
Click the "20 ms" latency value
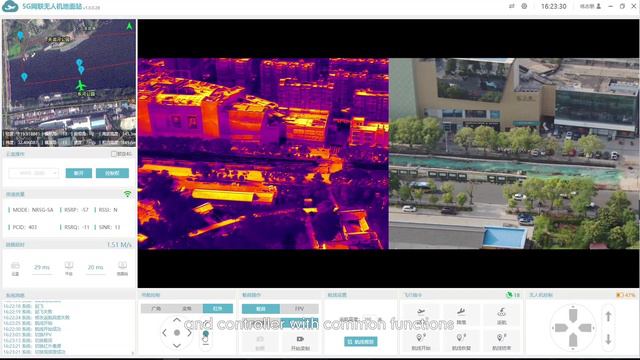click(x=96, y=267)
